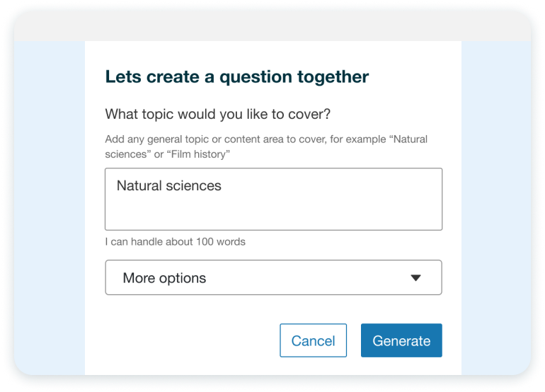
Task: Click the helper text mentioning 'Film history'
Action: point(266,146)
